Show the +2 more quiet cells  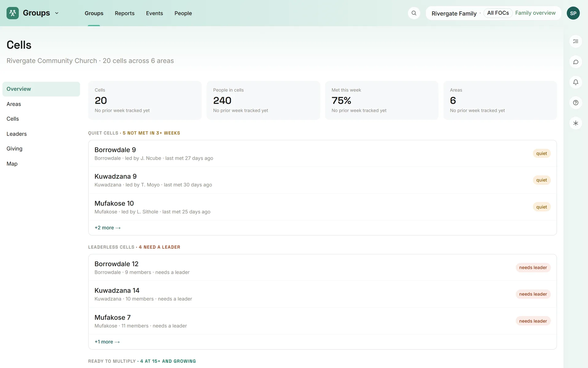point(107,228)
